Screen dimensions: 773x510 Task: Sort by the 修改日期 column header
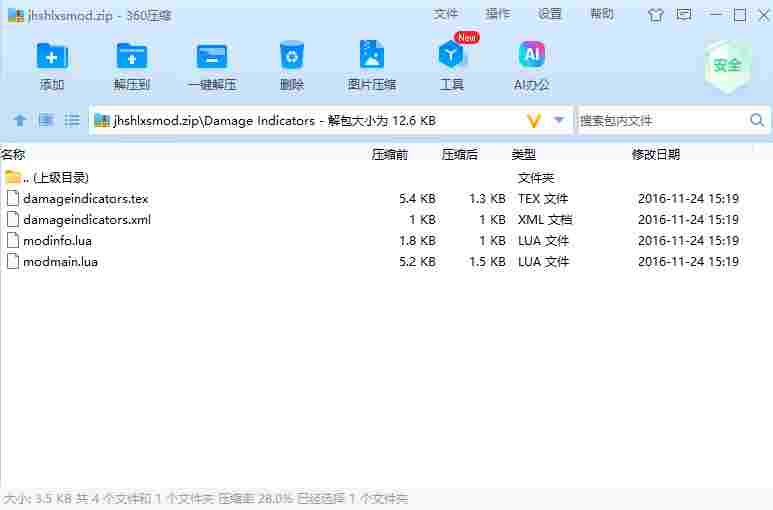click(x=656, y=155)
